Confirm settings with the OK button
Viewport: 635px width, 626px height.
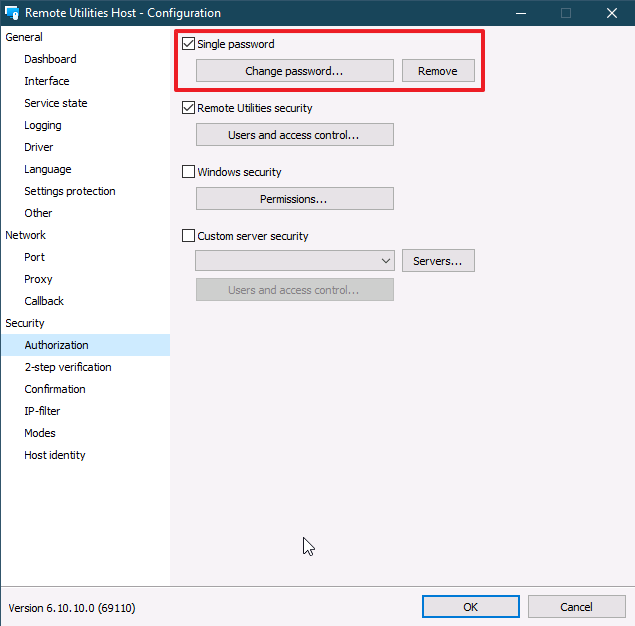click(470, 607)
